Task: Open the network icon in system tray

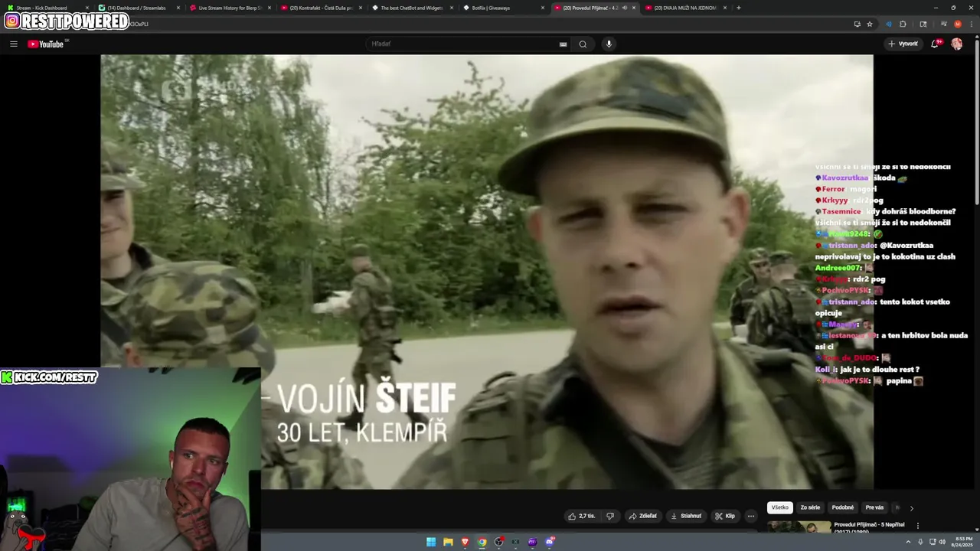Action: pyautogui.click(x=931, y=542)
